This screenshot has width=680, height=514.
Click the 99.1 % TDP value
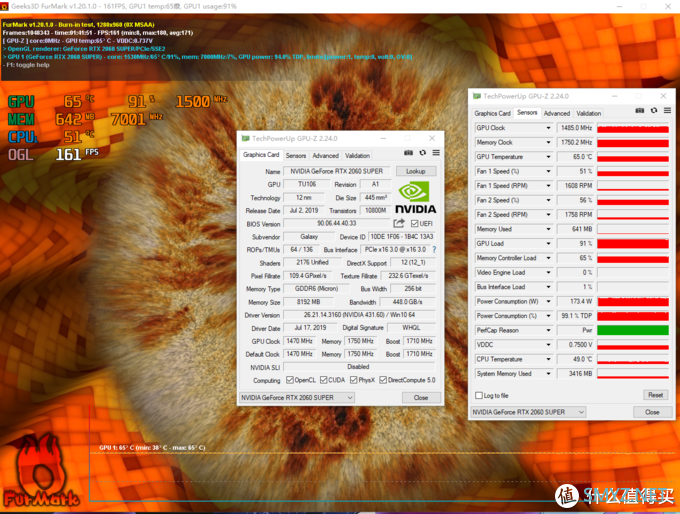[575, 316]
